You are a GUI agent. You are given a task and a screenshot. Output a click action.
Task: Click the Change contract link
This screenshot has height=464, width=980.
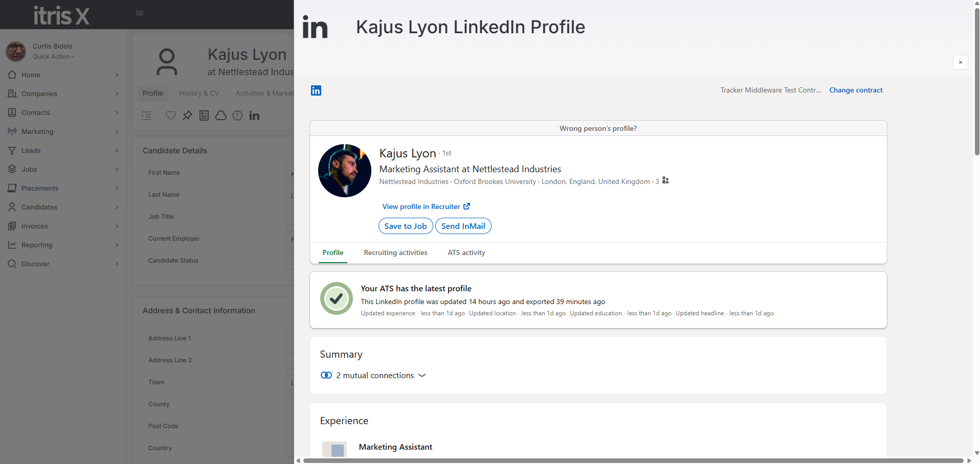tap(856, 90)
